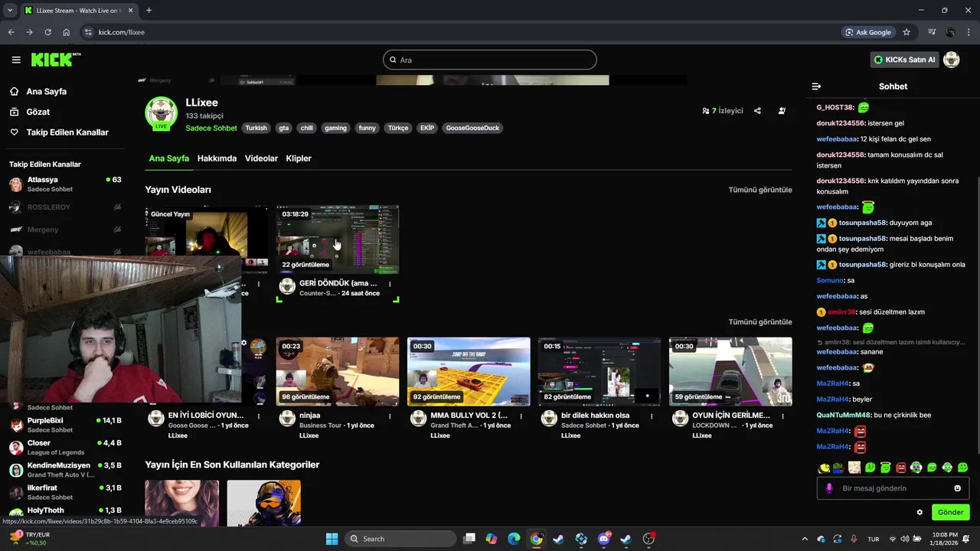Screen dimensions: 980x551
Task: Insert the yellow bee emote from quick row
Action: (824, 468)
